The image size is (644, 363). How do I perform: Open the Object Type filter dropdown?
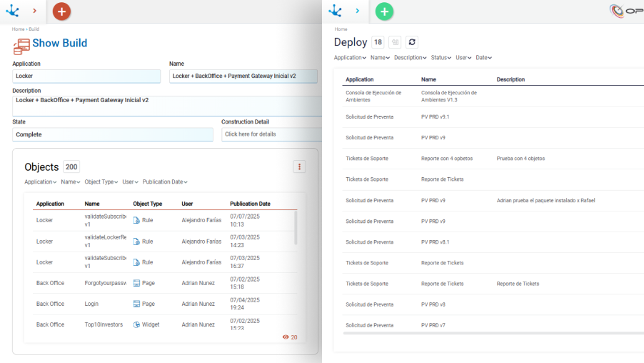[x=101, y=181]
